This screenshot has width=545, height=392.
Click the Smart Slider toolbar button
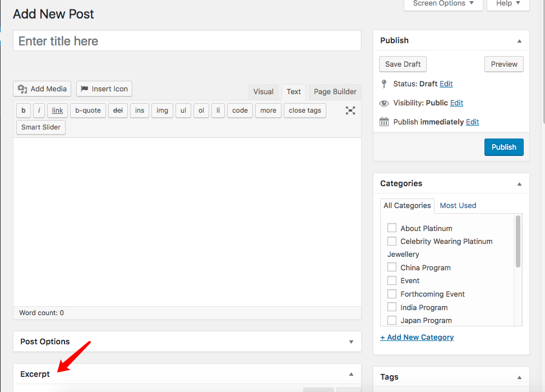[41, 127]
